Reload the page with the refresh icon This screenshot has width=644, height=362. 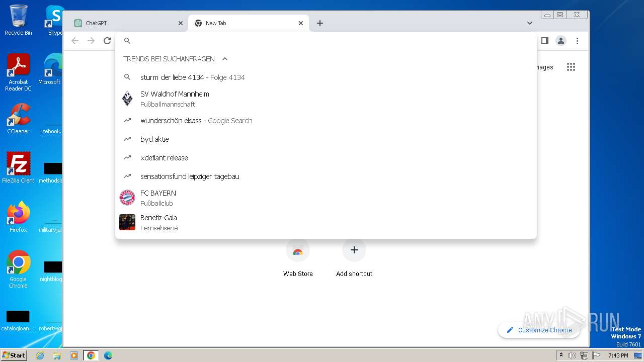(x=107, y=41)
